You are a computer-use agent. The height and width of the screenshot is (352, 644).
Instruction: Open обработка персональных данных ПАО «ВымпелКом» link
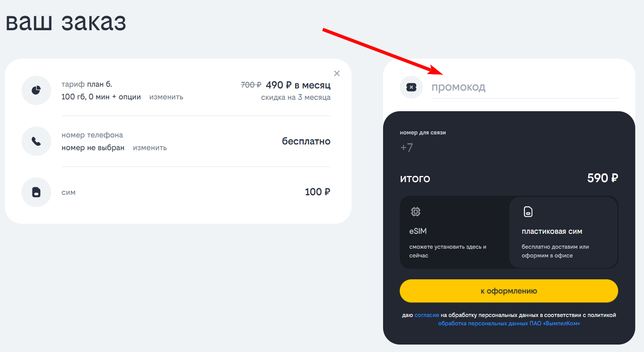pos(509,324)
